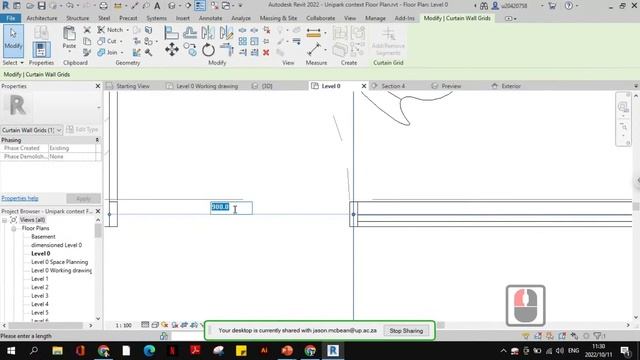Click the Windows Start button
Image resolution: width=640 pixels, height=360 pixels.
11,351
